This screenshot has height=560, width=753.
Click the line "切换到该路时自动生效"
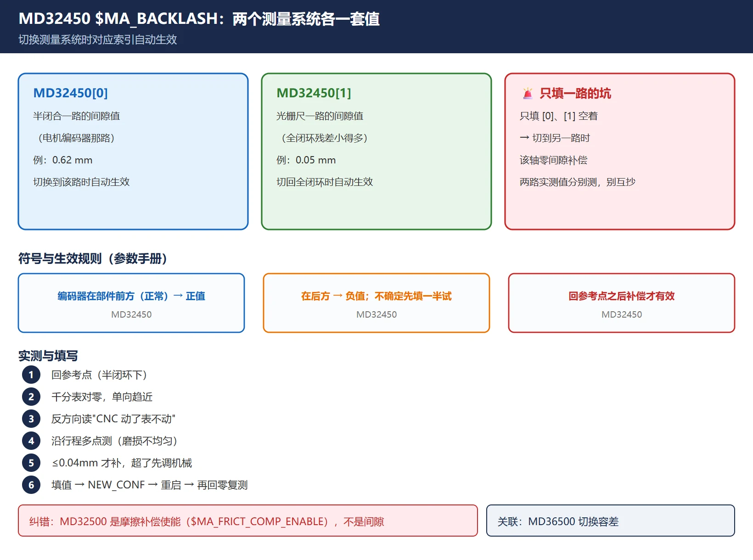click(81, 182)
